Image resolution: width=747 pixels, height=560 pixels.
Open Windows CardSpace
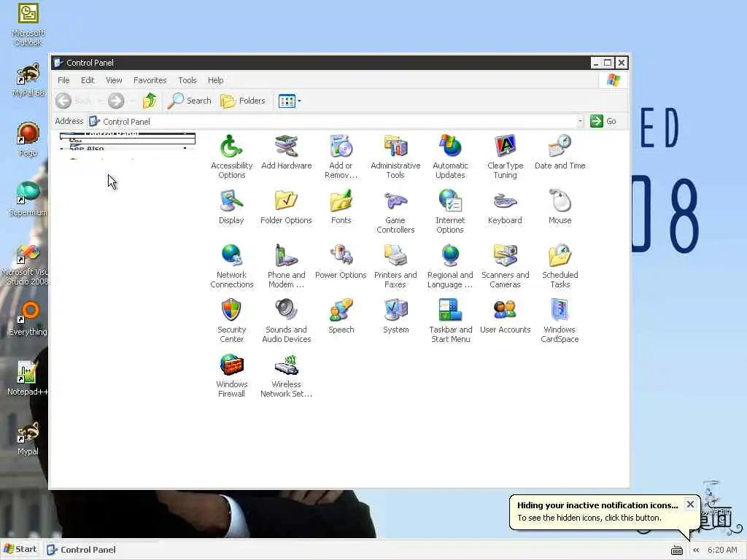(560, 321)
